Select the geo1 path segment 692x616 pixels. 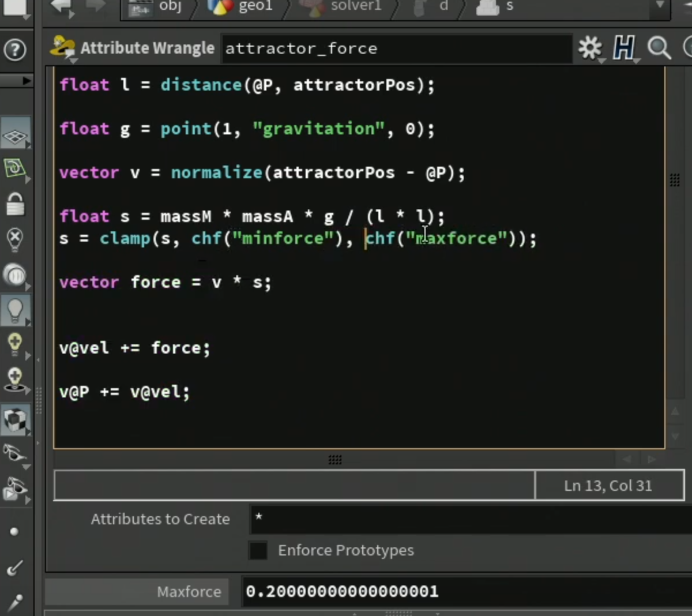(x=241, y=7)
